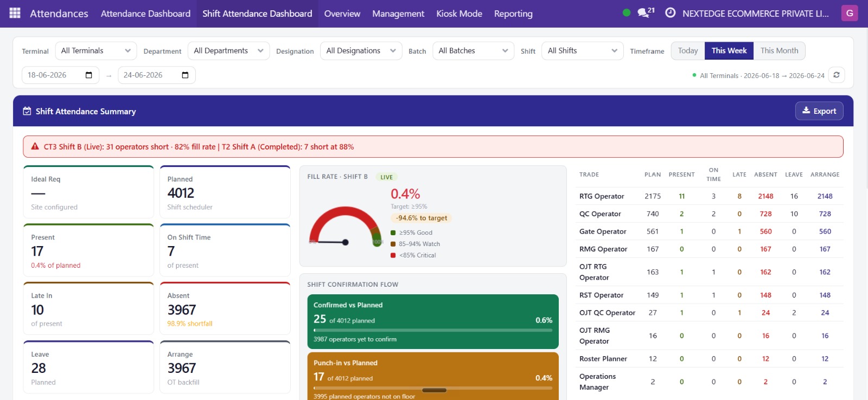Click the Gate Operator row
The width and height of the screenshot is (868, 400).
(710, 231)
